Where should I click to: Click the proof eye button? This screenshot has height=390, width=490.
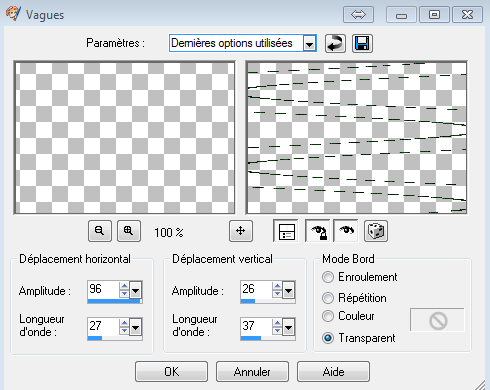(346, 231)
